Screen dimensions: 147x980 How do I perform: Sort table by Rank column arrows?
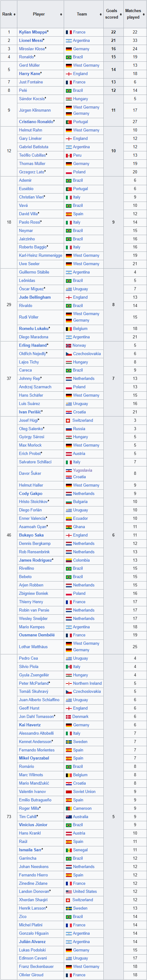(x=15, y=15)
